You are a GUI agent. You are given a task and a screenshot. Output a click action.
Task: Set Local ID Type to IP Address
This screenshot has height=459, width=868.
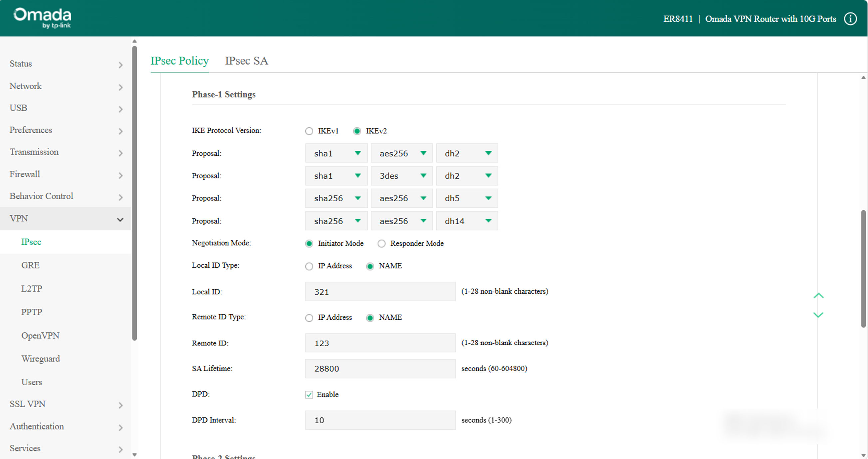point(309,266)
